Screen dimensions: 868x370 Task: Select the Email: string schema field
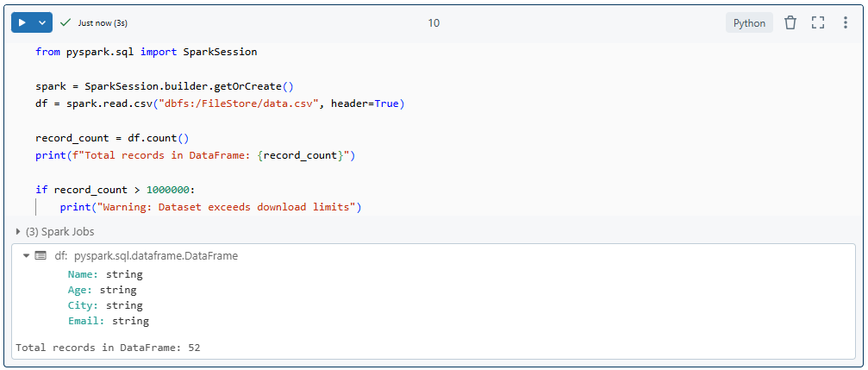tap(108, 321)
